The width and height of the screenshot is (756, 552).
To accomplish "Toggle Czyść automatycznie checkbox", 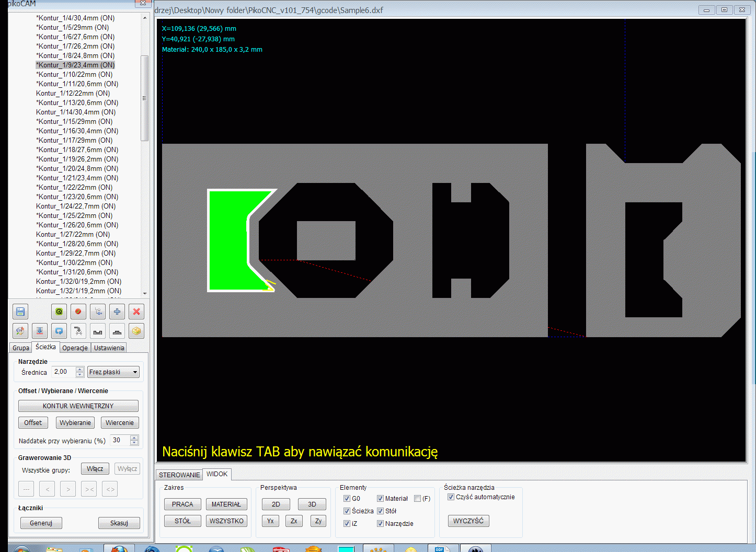I will [451, 497].
